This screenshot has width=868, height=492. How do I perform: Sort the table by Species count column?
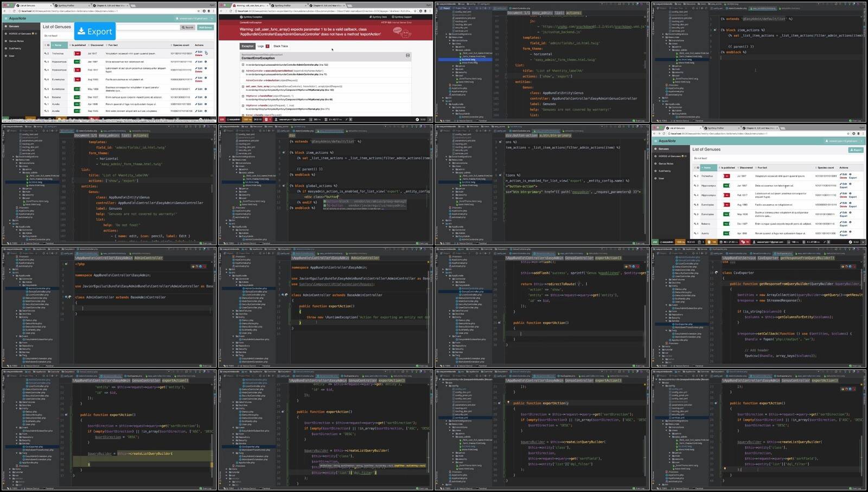tap(181, 45)
